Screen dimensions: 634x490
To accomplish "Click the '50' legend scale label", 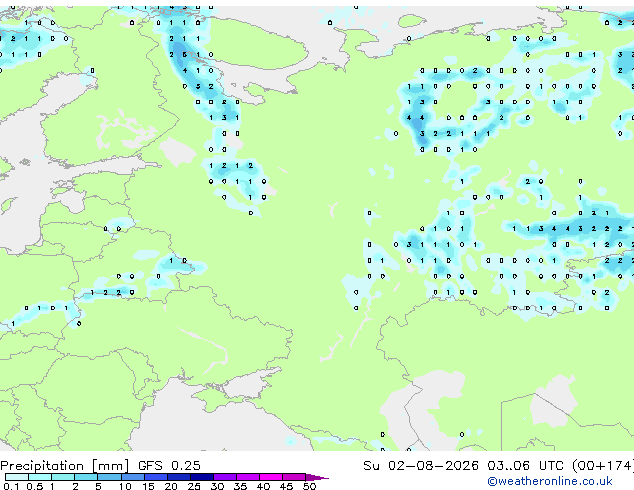I will (x=309, y=486).
